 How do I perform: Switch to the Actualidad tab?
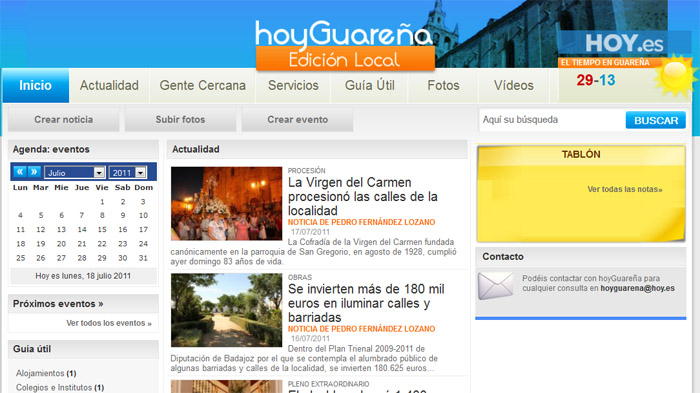click(x=109, y=85)
